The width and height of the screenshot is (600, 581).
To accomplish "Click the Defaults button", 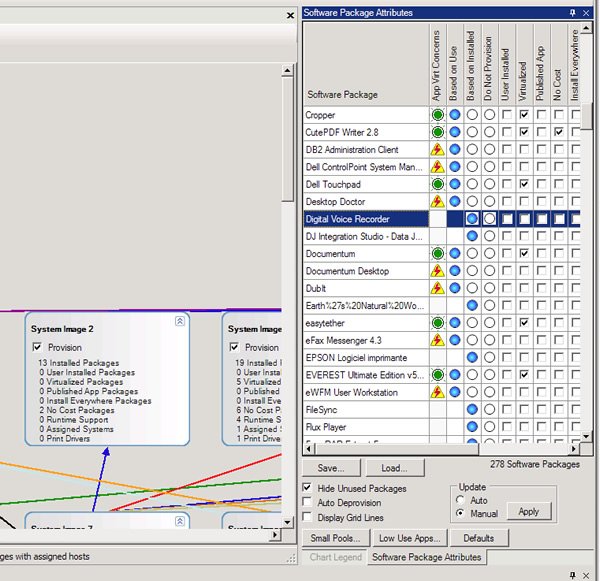I will point(479,538).
